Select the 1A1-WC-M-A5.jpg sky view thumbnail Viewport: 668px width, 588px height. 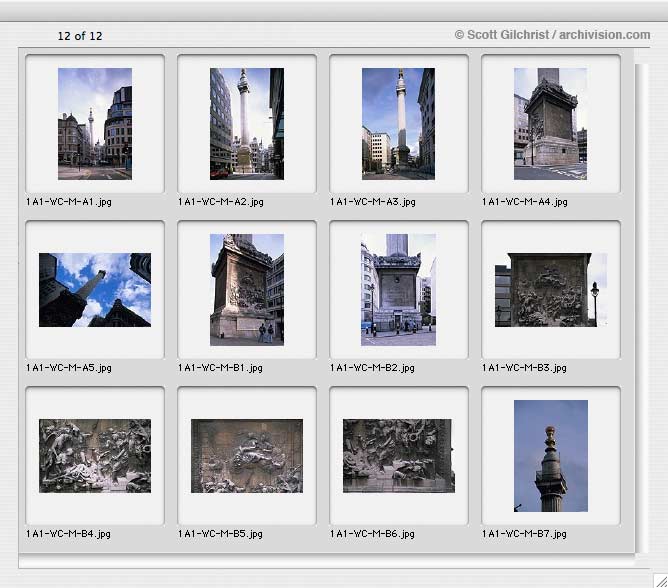click(95, 290)
